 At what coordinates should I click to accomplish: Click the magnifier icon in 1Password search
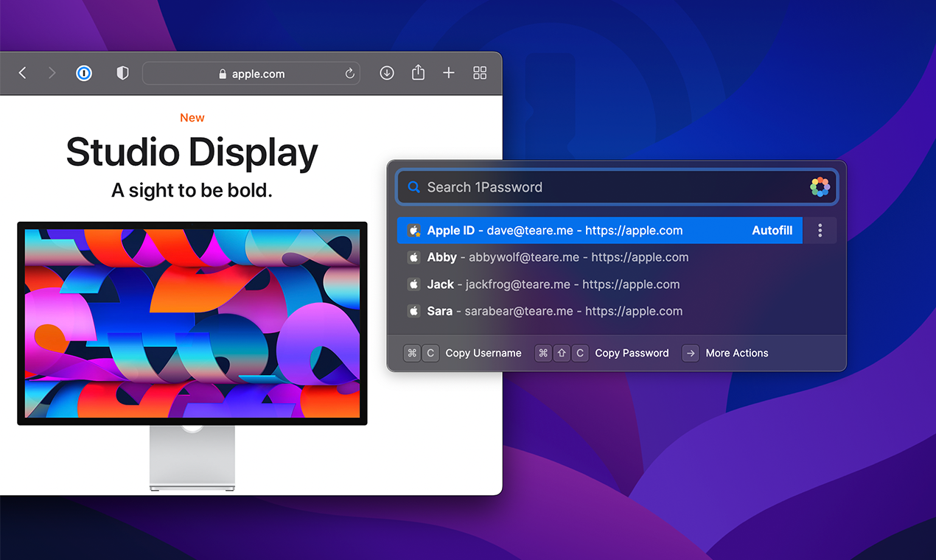[x=414, y=187]
